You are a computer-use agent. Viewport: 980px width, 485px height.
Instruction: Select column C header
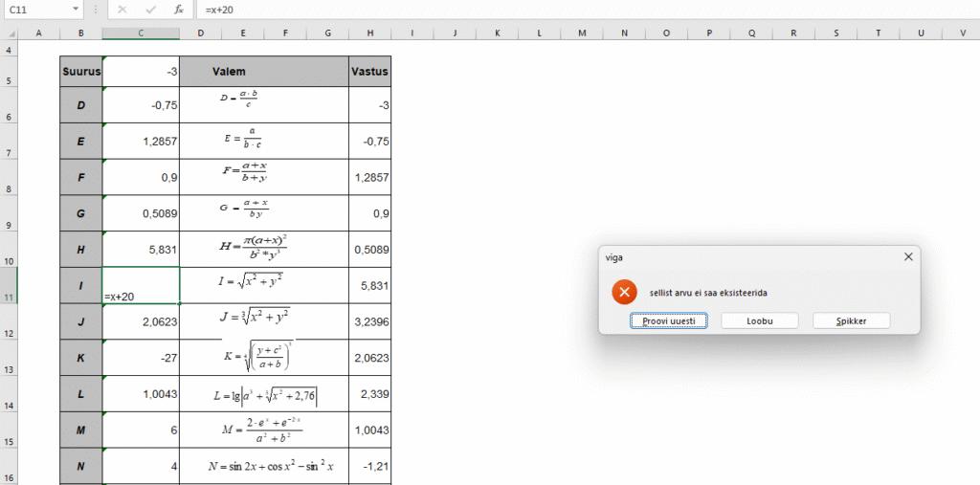141,33
